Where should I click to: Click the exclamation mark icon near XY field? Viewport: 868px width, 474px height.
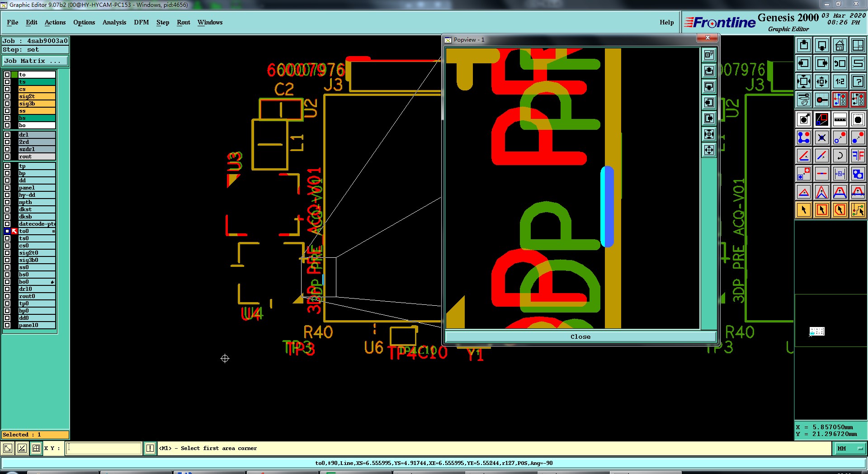150,448
